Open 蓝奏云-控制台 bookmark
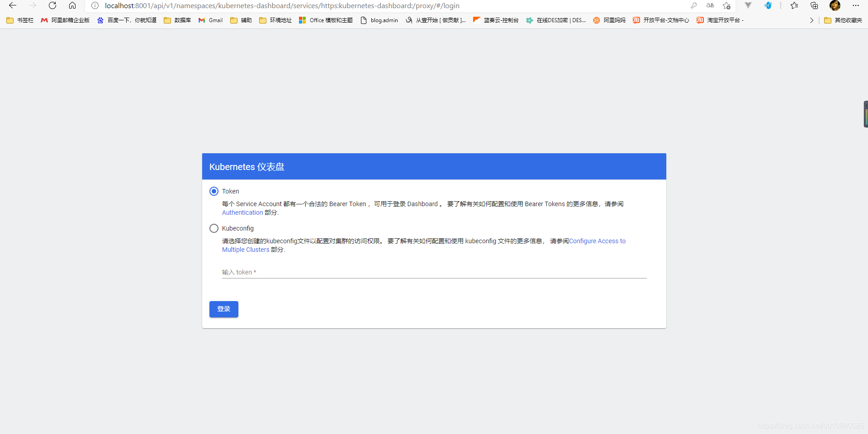The width and height of the screenshot is (868, 434). (496, 20)
